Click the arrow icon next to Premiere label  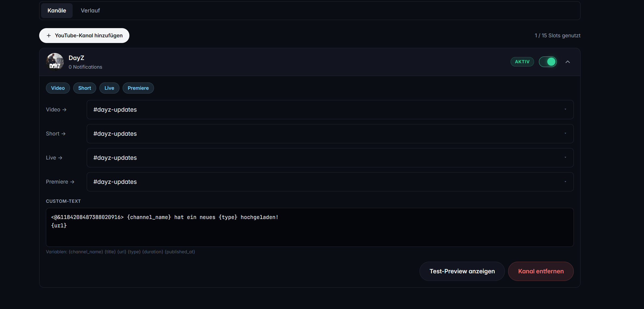click(x=72, y=182)
